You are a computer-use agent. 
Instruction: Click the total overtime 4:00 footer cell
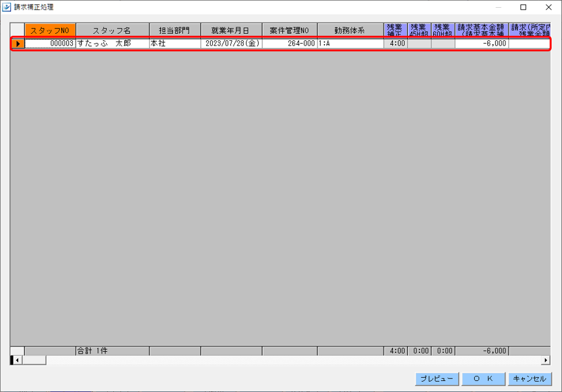click(x=395, y=351)
